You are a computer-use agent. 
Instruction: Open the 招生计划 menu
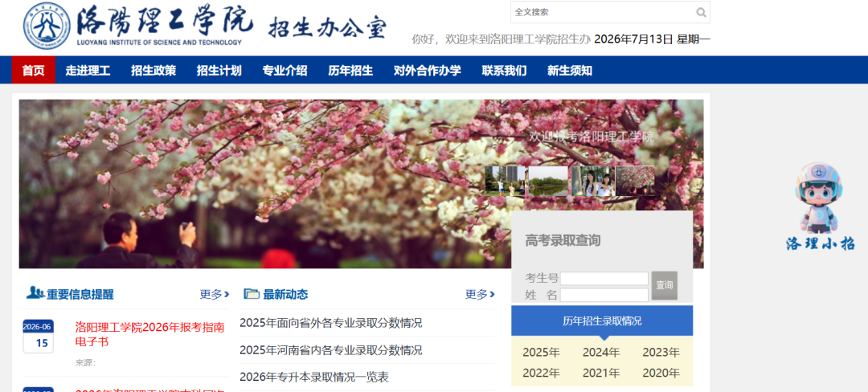[219, 70]
